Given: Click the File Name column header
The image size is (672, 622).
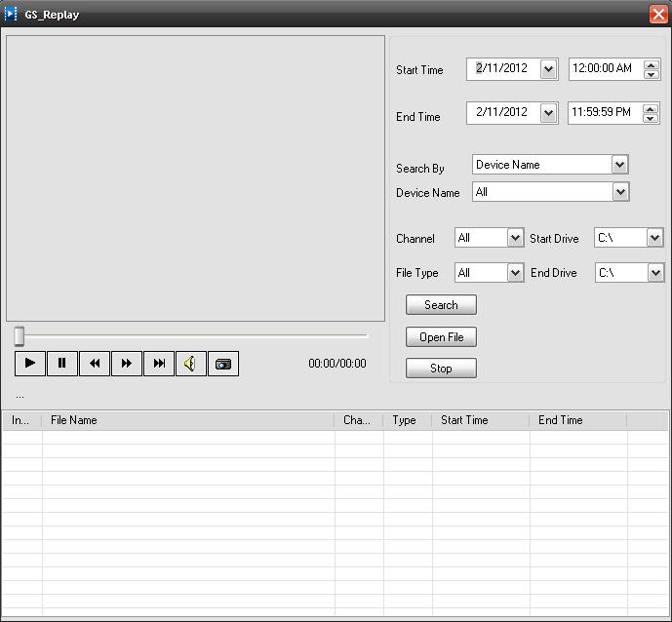Looking at the screenshot, I should pyautogui.click(x=187, y=420).
